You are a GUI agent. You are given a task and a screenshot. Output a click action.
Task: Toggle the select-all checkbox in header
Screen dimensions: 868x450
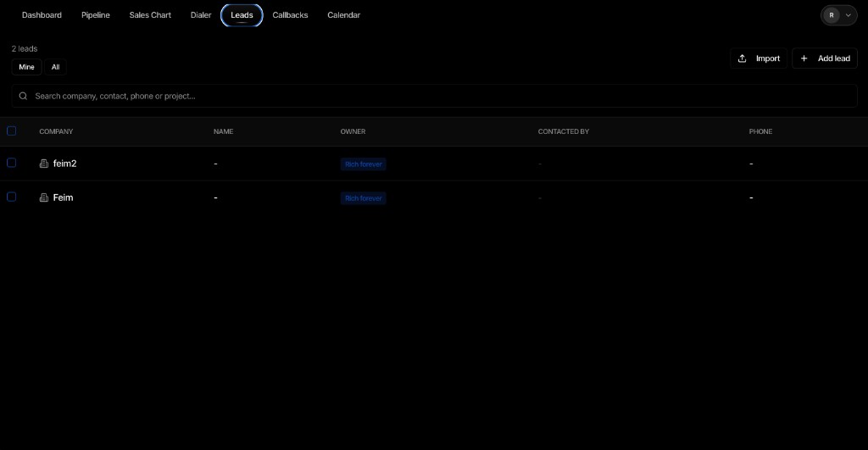point(12,131)
